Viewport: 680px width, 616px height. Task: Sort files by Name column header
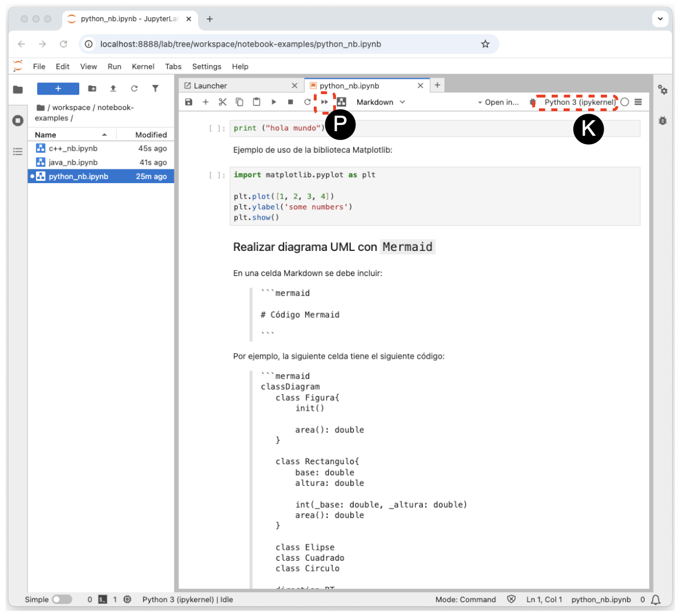coord(71,135)
